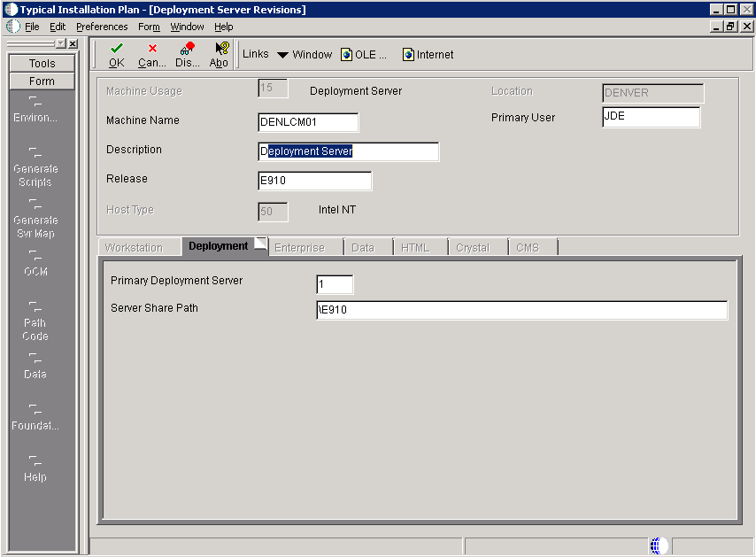Viewport: 756px width, 557px height.
Task: Click the OK green checkmark icon
Action: point(117,48)
